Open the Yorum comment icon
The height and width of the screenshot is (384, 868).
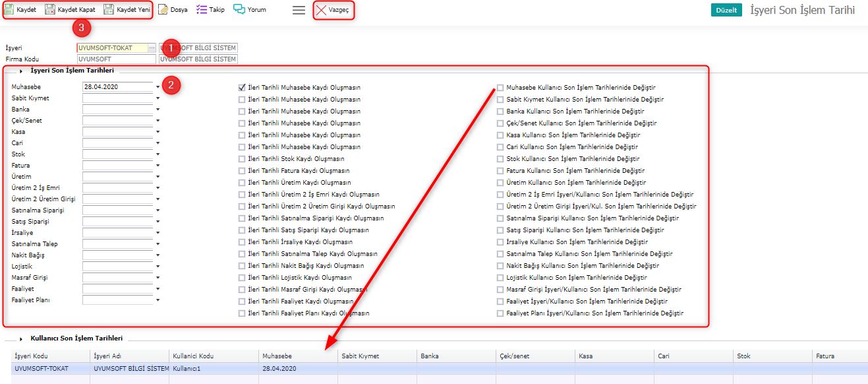click(239, 10)
